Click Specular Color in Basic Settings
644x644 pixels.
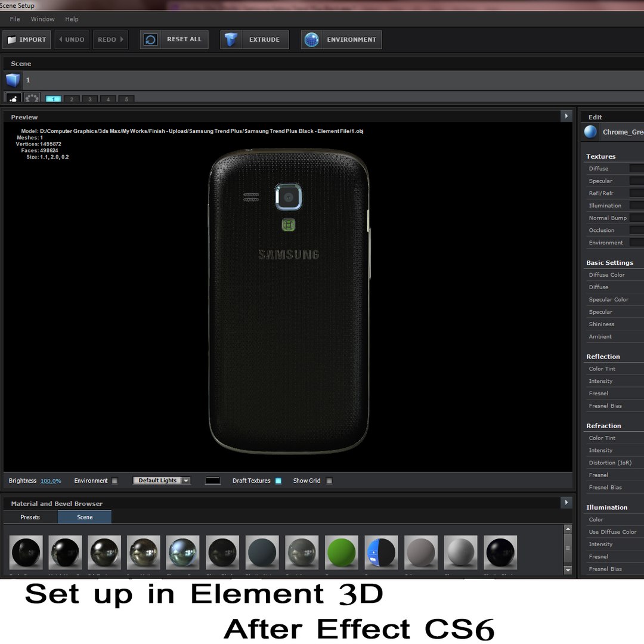pyautogui.click(x=608, y=299)
